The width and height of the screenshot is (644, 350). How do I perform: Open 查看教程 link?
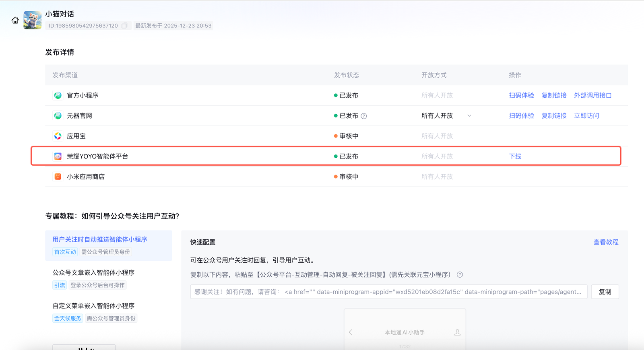606,242
